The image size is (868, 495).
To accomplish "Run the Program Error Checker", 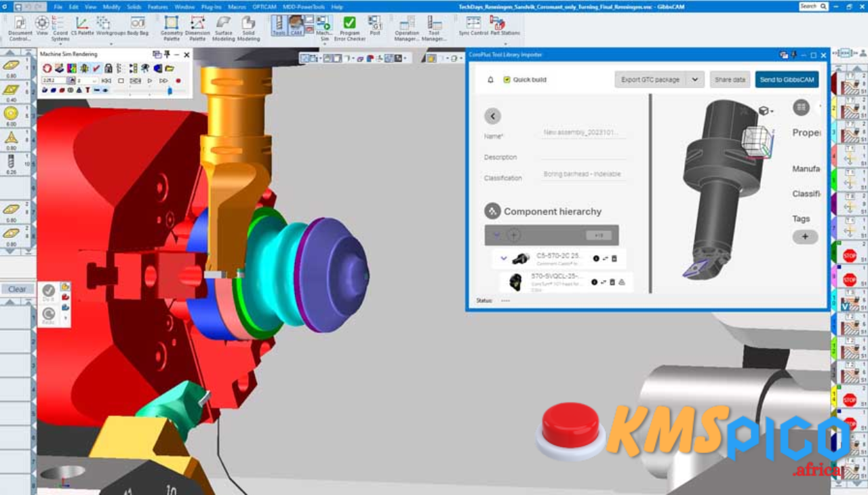I will (x=350, y=27).
